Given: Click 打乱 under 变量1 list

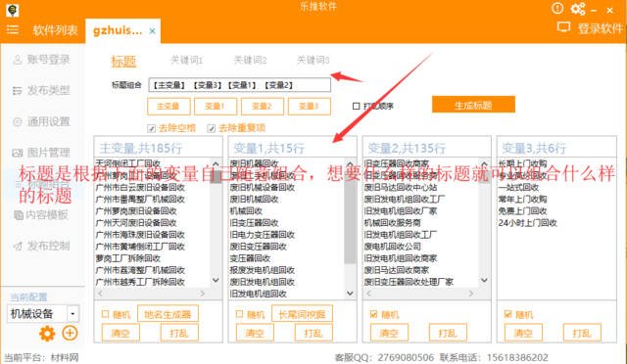Looking at the screenshot, I should (313, 333).
